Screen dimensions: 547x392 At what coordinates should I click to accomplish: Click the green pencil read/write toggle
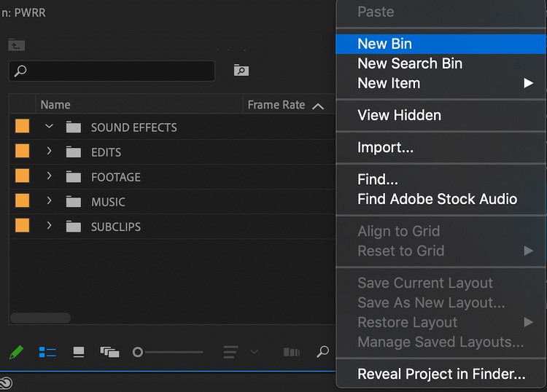[16, 352]
